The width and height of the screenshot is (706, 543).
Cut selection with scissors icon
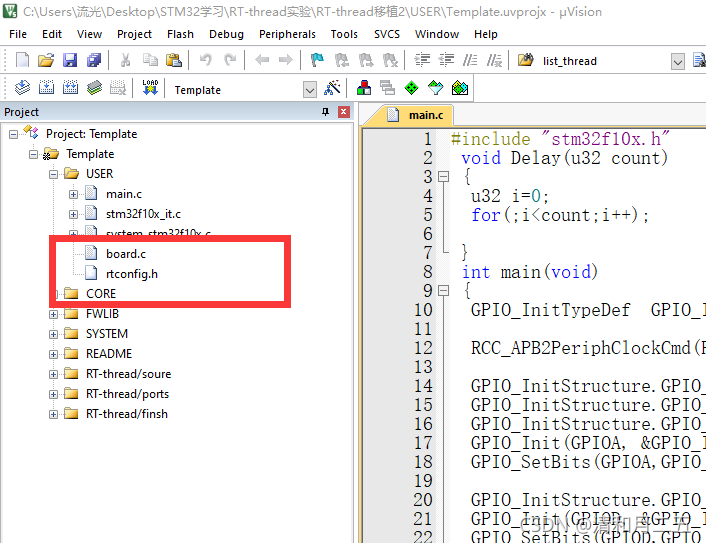tap(126, 60)
